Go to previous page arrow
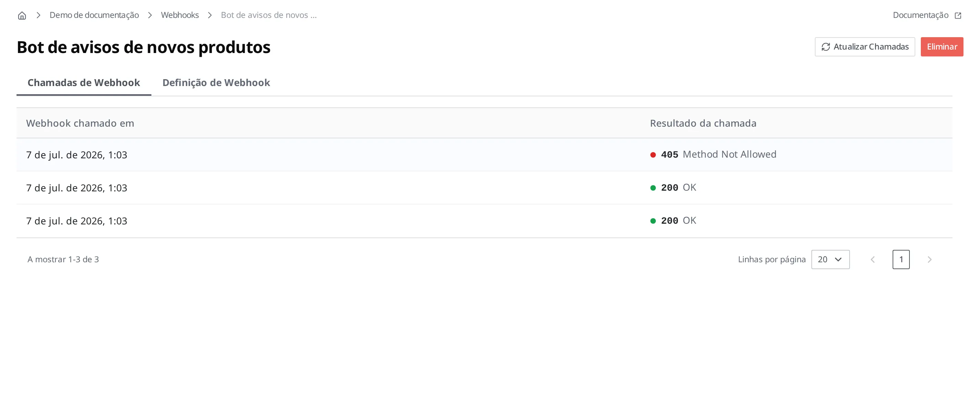980x413 pixels. [x=873, y=260]
